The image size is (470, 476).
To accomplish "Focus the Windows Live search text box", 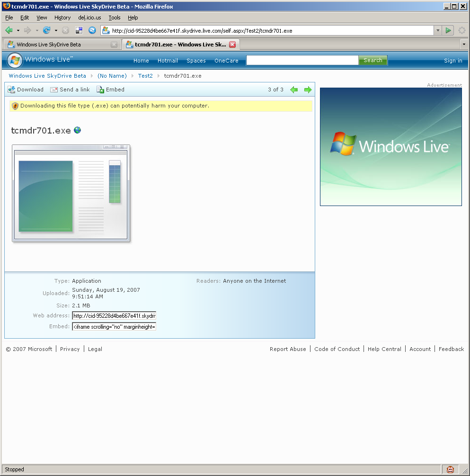I will tap(302, 60).
